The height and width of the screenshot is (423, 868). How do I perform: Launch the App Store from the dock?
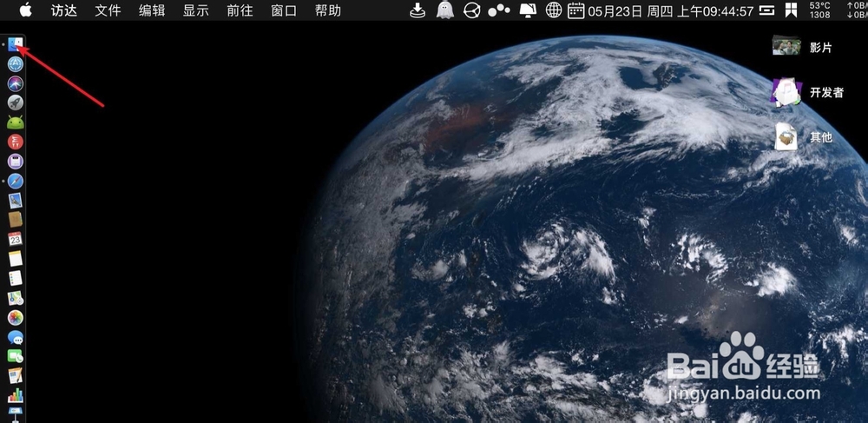[x=16, y=64]
